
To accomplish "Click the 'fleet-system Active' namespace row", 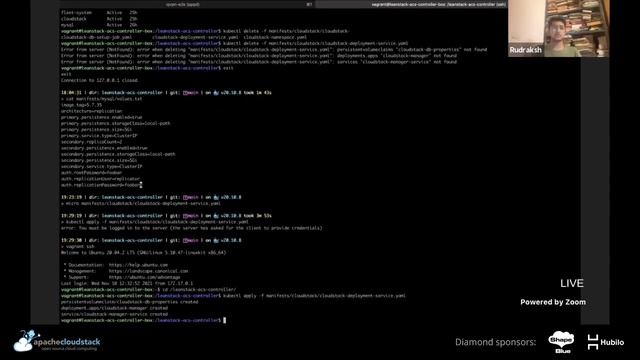I will (x=99, y=13).
